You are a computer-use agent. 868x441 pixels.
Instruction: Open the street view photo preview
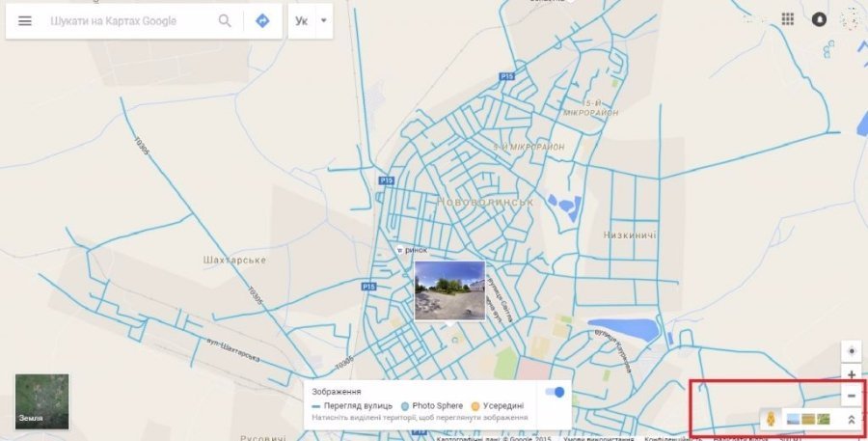point(449,289)
